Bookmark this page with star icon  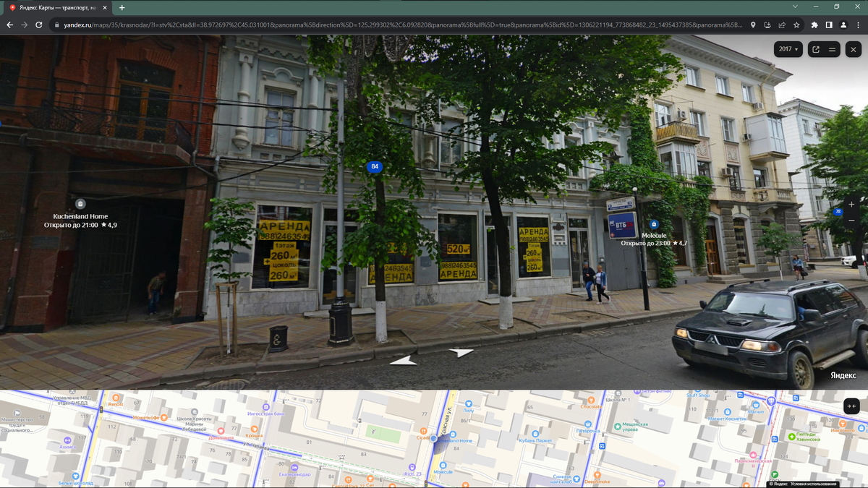pyautogui.click(x=796, y=25)
